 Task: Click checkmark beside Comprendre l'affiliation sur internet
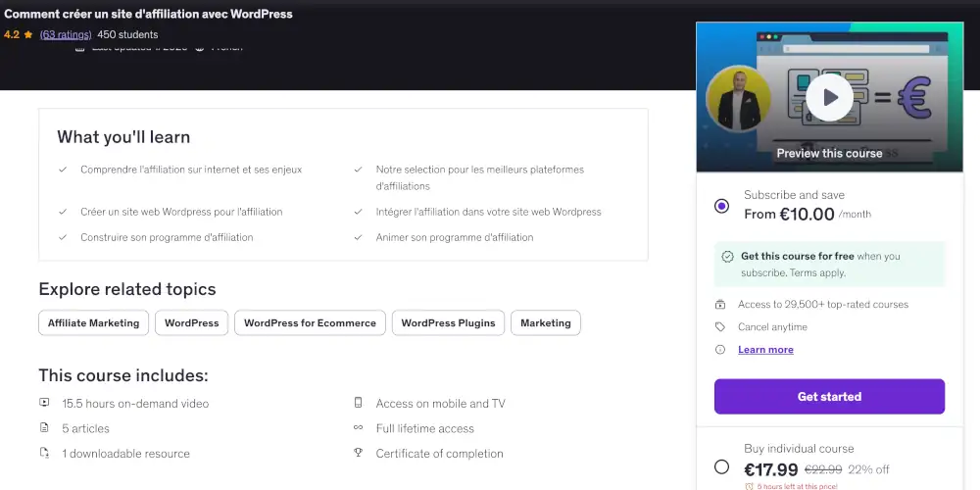[x=63, y=170]
